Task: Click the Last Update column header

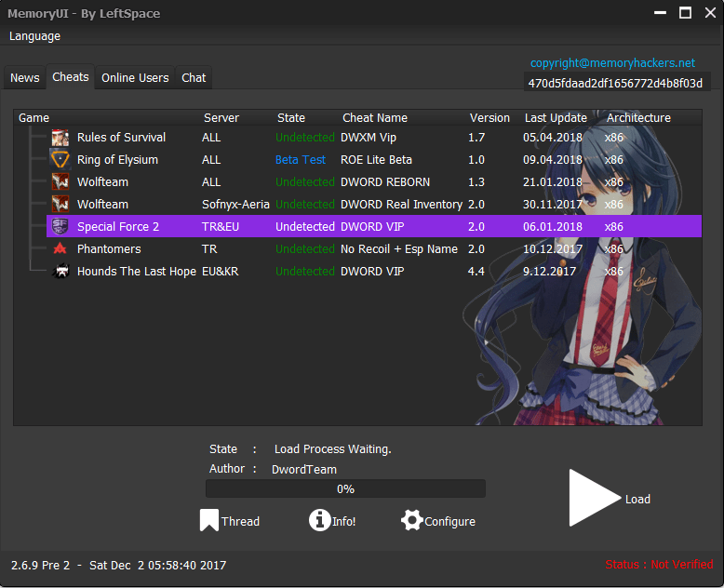Action: [556, 117]
